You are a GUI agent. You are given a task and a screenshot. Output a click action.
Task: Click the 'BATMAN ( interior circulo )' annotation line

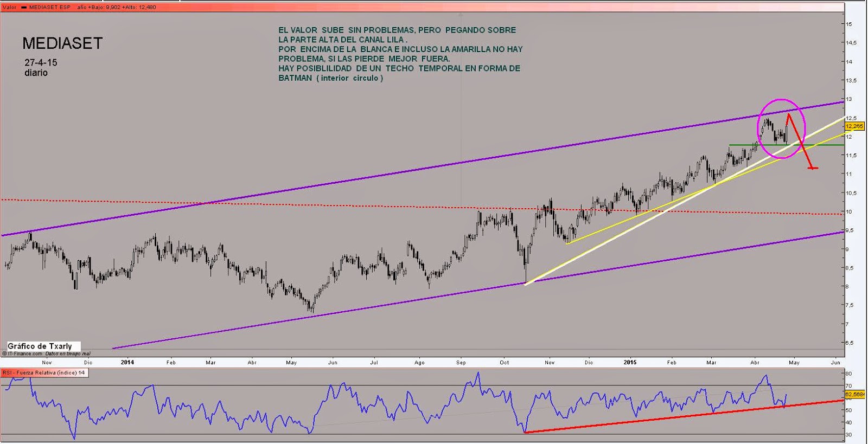pos(331,78)
